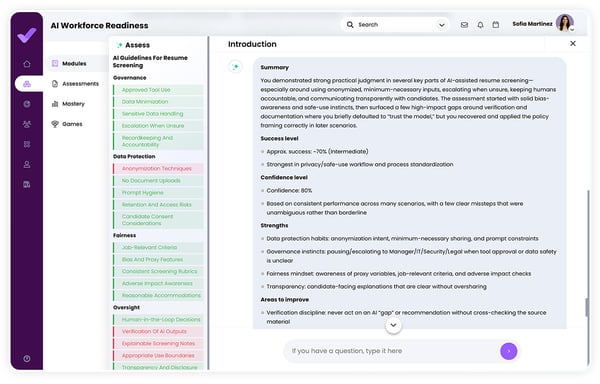600x384 pixels.
Task: Open the user menu arrow under the avatar
Action: coord(572,29)
